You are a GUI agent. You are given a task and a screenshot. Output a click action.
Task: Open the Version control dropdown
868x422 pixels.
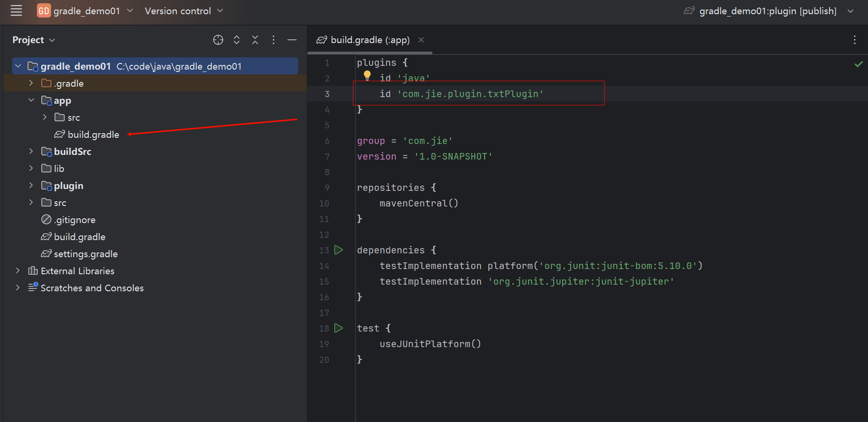[184, 10]
